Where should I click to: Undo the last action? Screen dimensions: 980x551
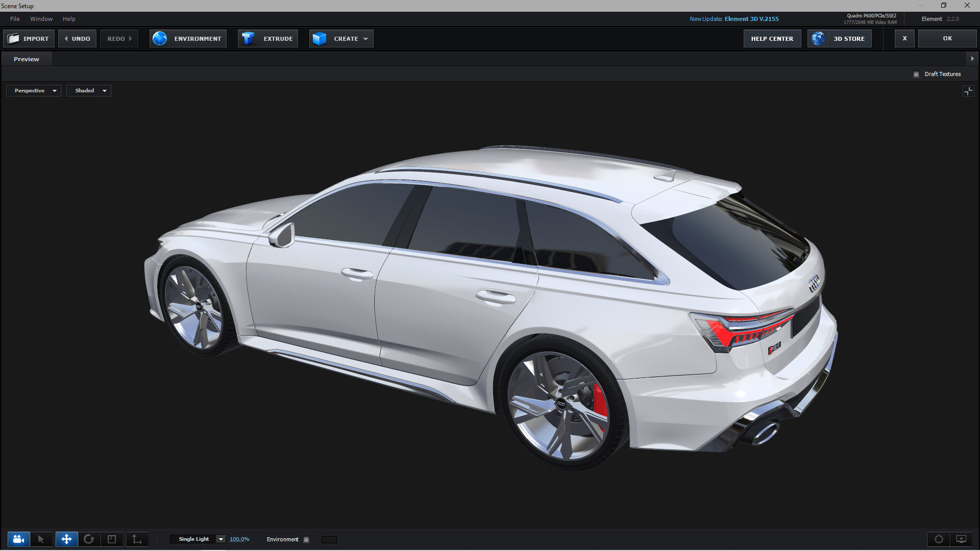coord(77,39)
